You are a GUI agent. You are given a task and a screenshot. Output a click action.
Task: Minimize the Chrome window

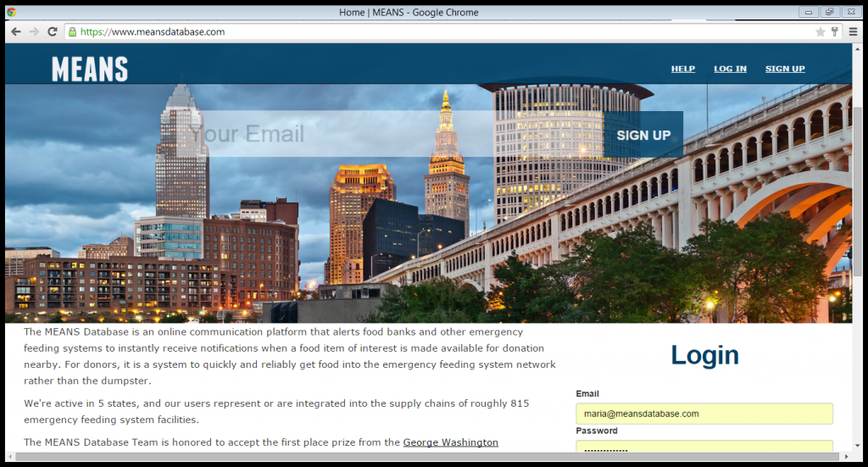(809, 12)
